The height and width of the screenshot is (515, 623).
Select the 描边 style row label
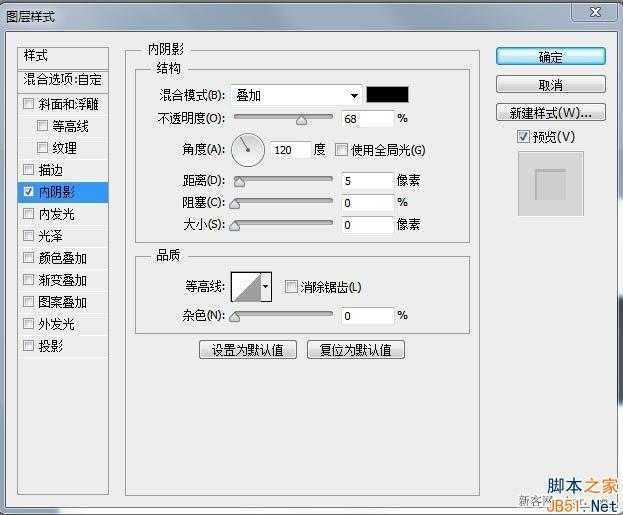pyautogui.click(x=50, y=170)
